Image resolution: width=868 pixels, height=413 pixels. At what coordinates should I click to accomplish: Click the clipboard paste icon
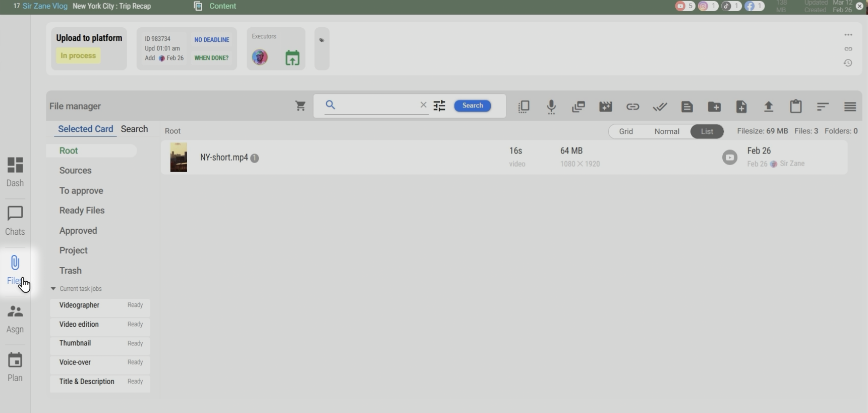point(796,107)
